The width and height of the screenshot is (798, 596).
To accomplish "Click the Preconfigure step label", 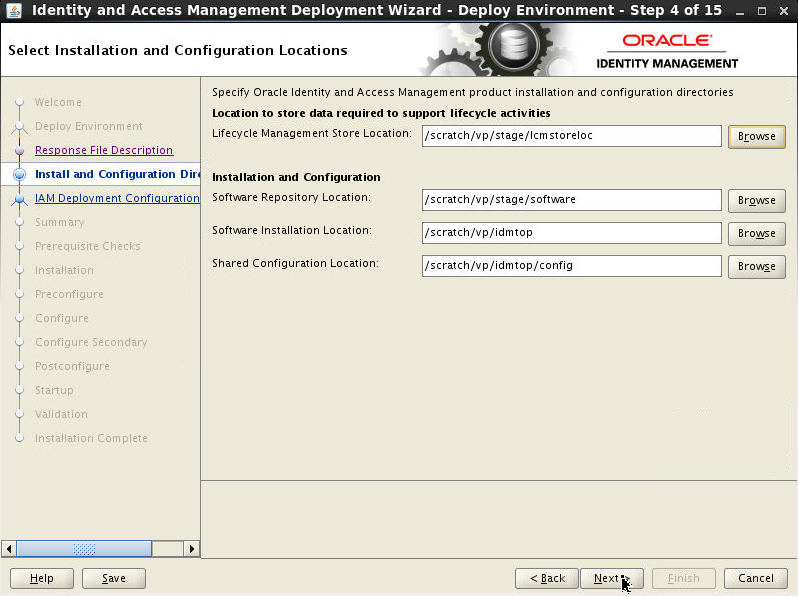I will click(x=69, y=294).
